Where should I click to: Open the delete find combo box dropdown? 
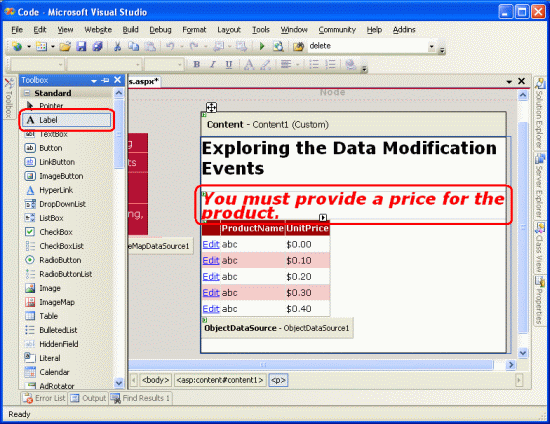(432, 46)
